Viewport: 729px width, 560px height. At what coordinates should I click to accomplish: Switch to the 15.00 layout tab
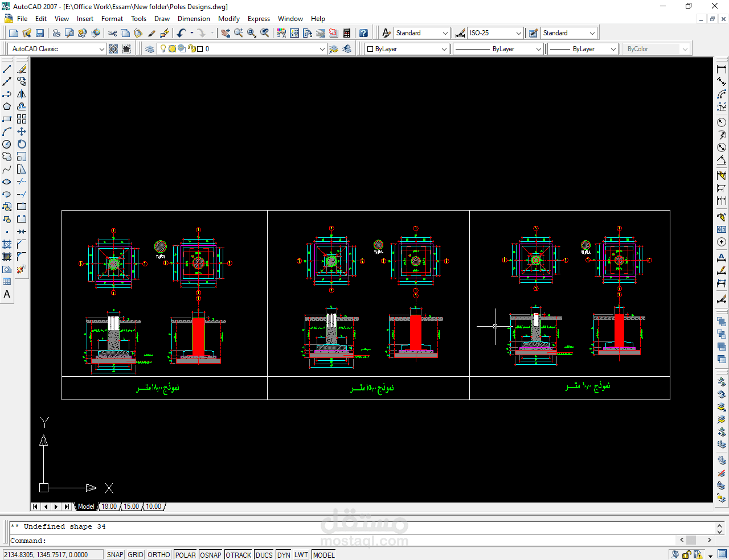(132, 507)
